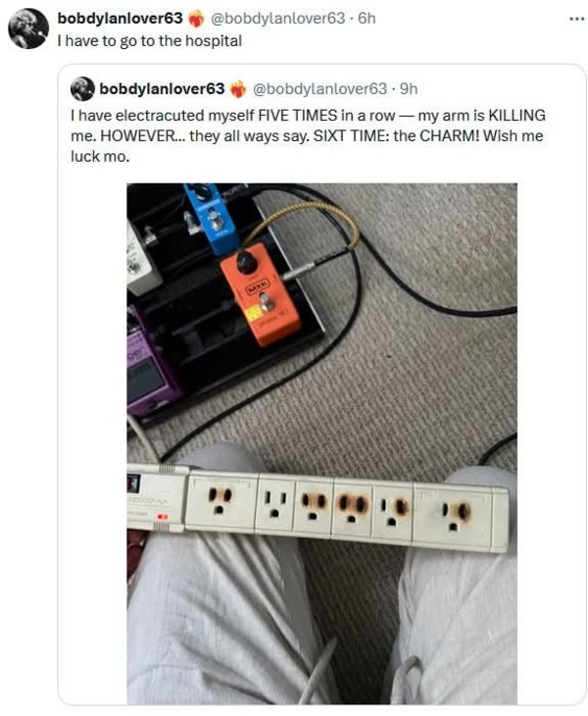Click the "I have to go to the hospital" text
Screen dimensions: 588x716
149,40
